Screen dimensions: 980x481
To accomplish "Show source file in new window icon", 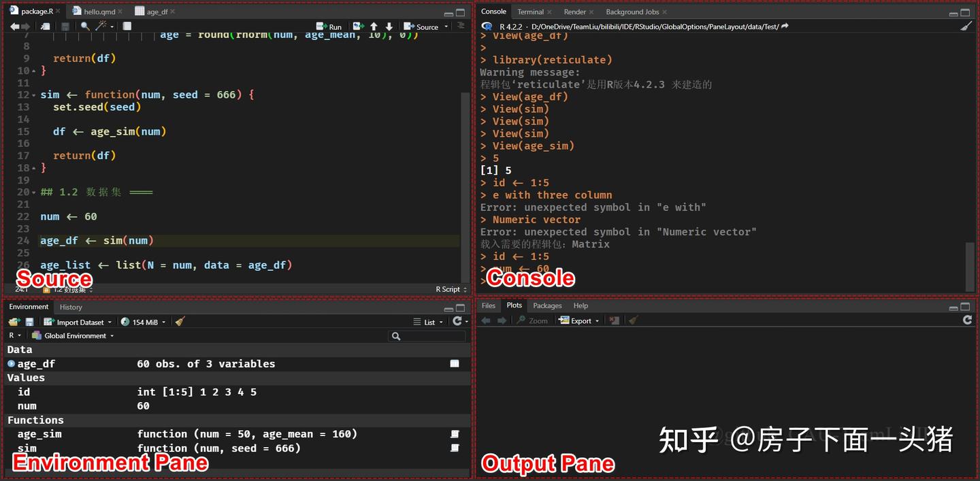I will (x=45, y=26).
